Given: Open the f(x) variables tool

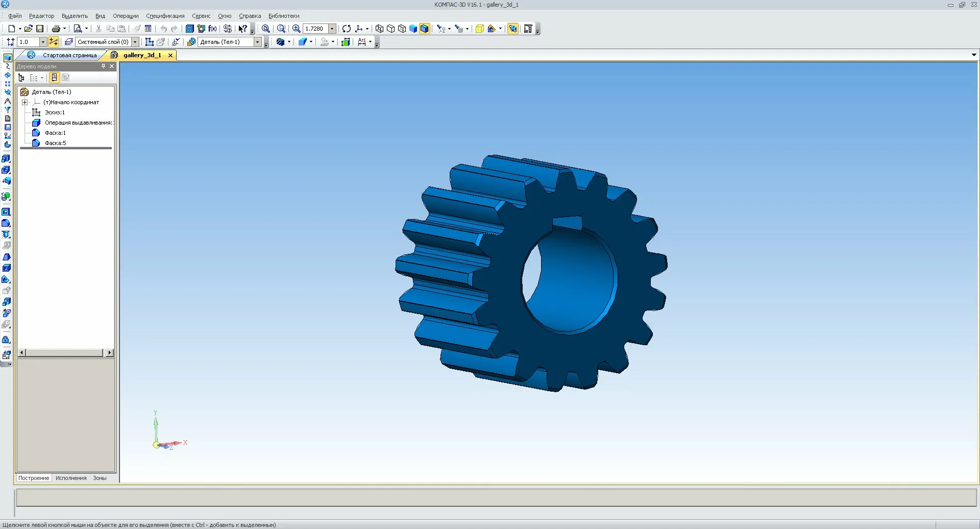Looking at the screenshot, I should (x=212, y=29).
